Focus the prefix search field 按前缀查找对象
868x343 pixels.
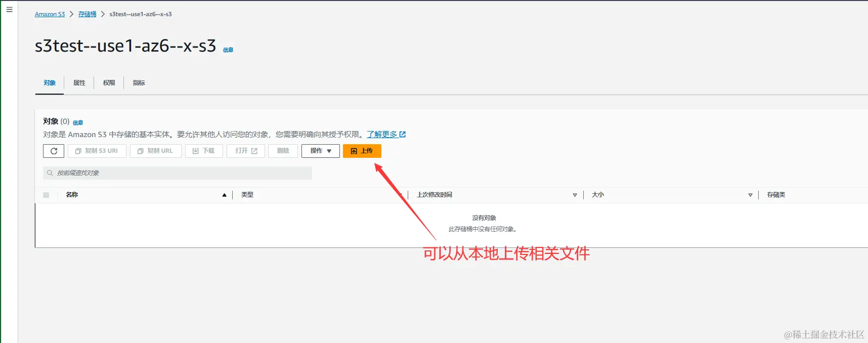point(178,173)
